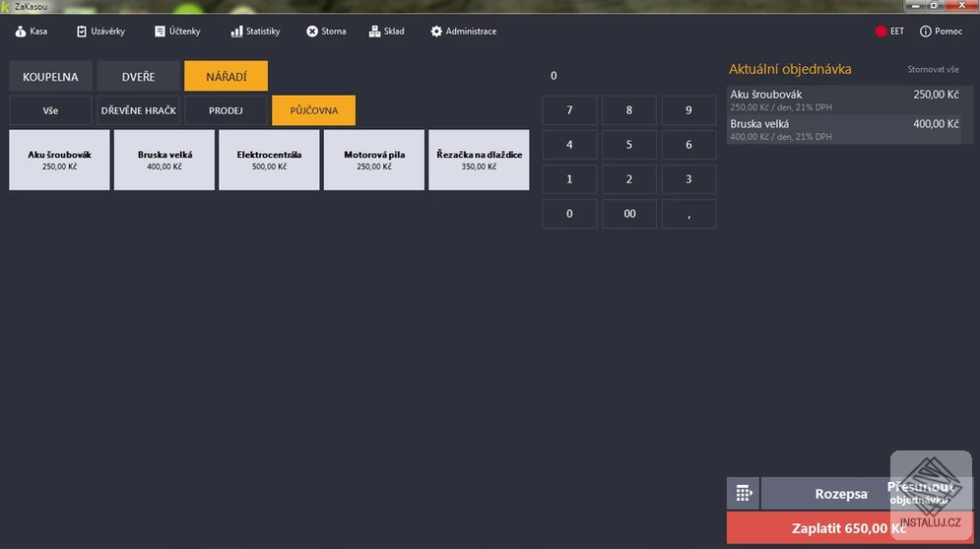The width and height of the screenshot is (980, 549).
Task: Tap keypad number 4
Action: [x=569, y=145]
